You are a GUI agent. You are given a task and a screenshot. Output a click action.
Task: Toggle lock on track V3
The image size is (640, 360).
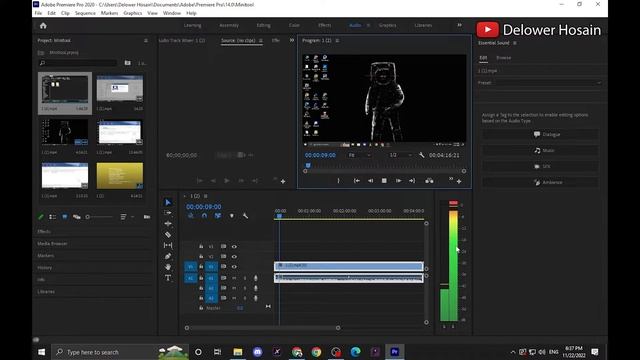[201, 247]
